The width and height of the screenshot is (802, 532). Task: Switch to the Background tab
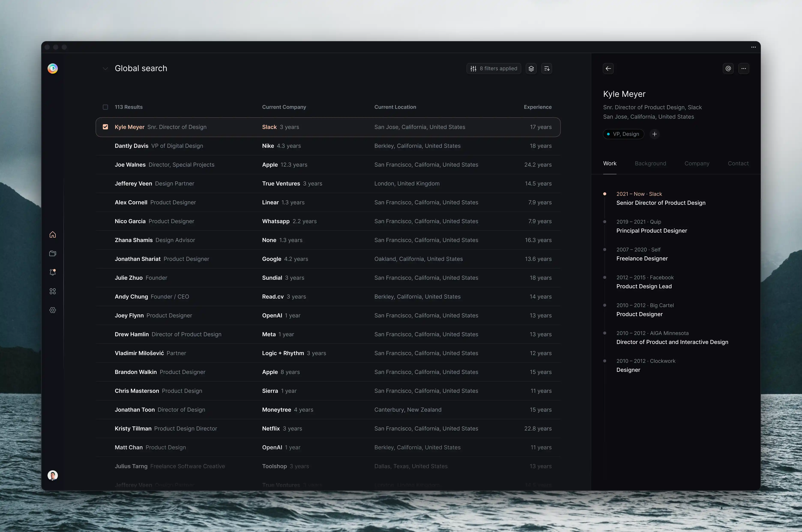(650, 164)
